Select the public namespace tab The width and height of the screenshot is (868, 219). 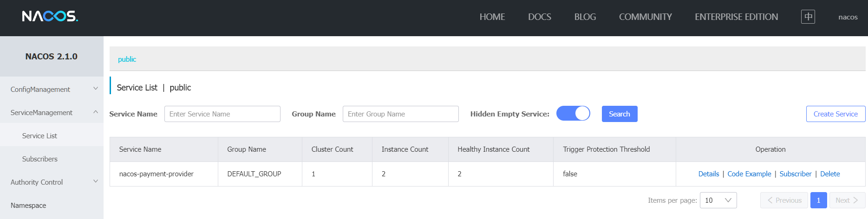[x=127, y=59]
